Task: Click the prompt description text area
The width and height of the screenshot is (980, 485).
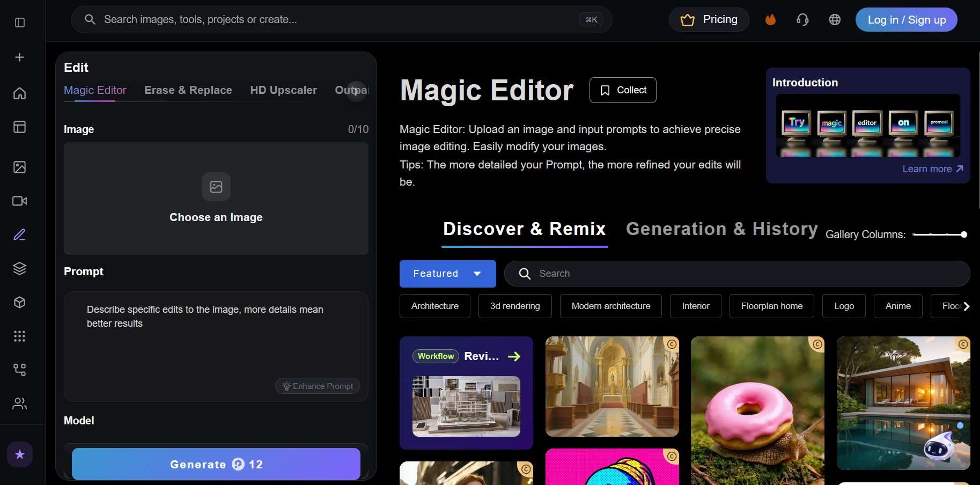Action: pos(216,347)
